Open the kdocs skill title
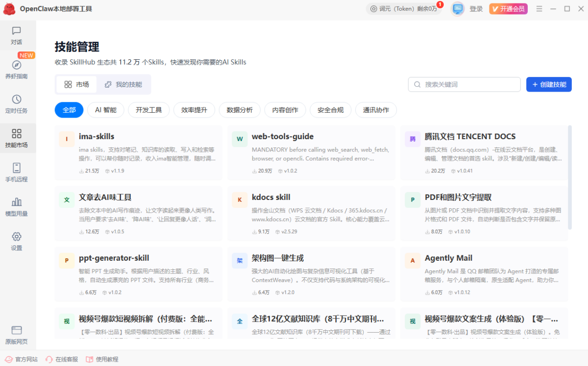Image resolution: width=588 pixels, height=366 pixels. [271, 197]
